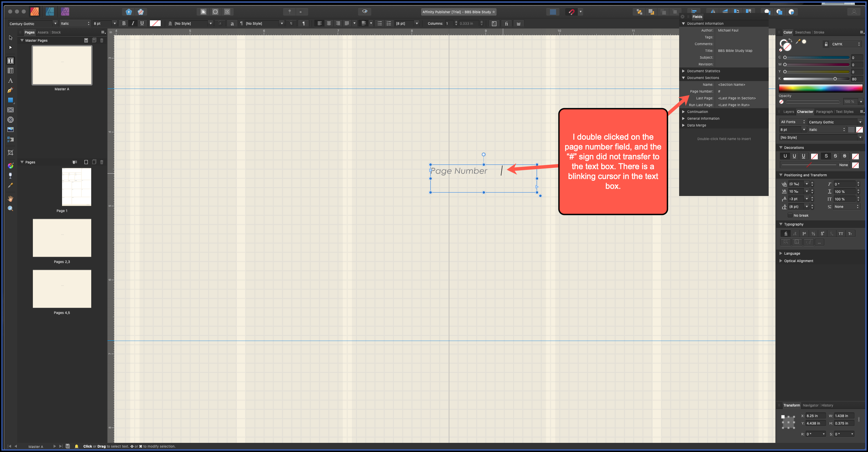Viewport: 868px width, 452px height.
Task: Select the Pen tool
Action: click(x=11, y=91)
